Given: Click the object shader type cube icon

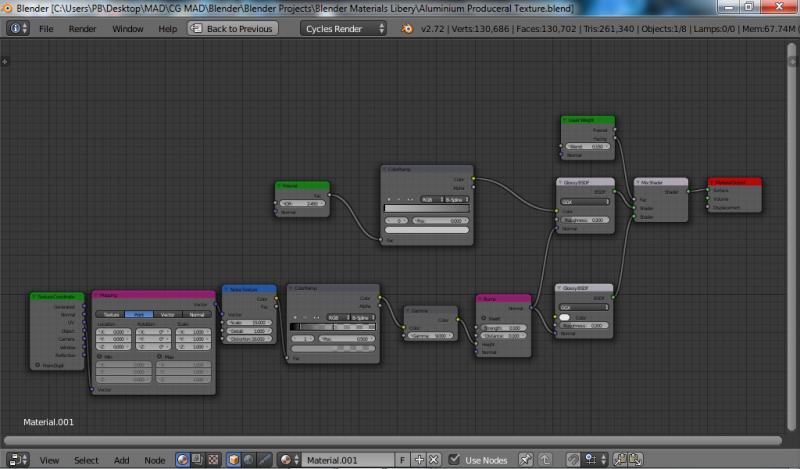Looking at the screenshot, I should tap(233, 460).
